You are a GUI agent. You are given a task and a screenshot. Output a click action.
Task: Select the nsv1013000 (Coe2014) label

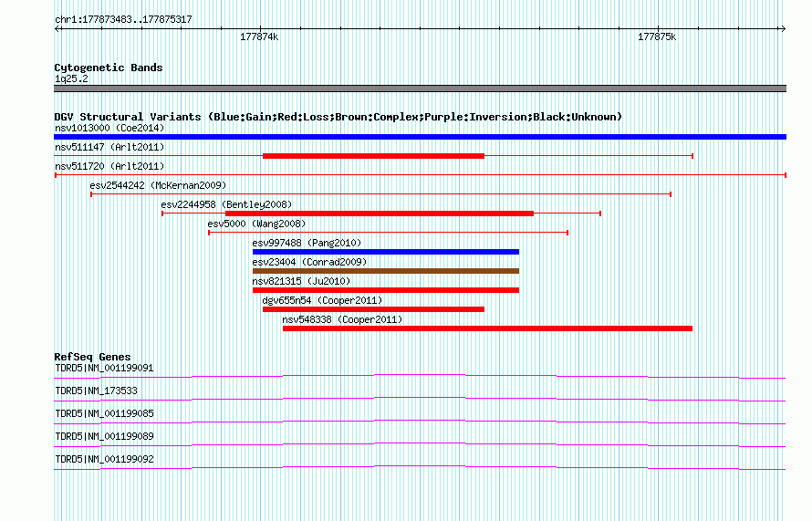point(109,128)
